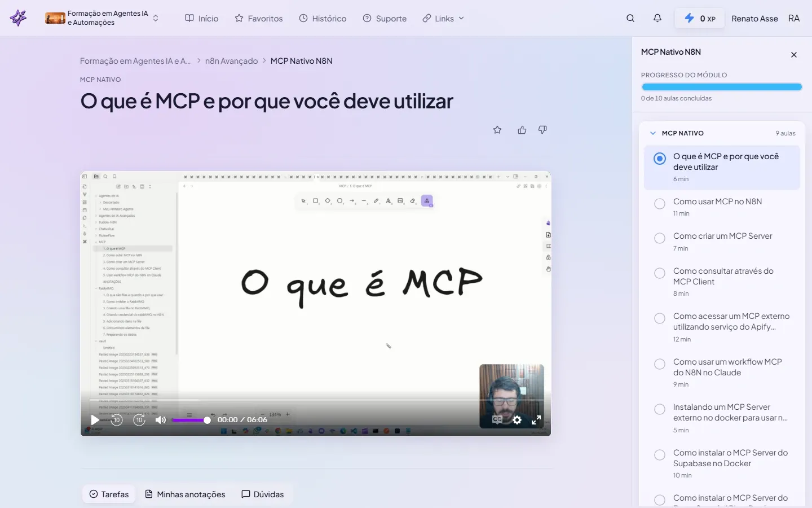This screenshot has width=812, height=508.
Task: Mark Como consultar através do MCP Client circle
Action: (x=660, y=273)
